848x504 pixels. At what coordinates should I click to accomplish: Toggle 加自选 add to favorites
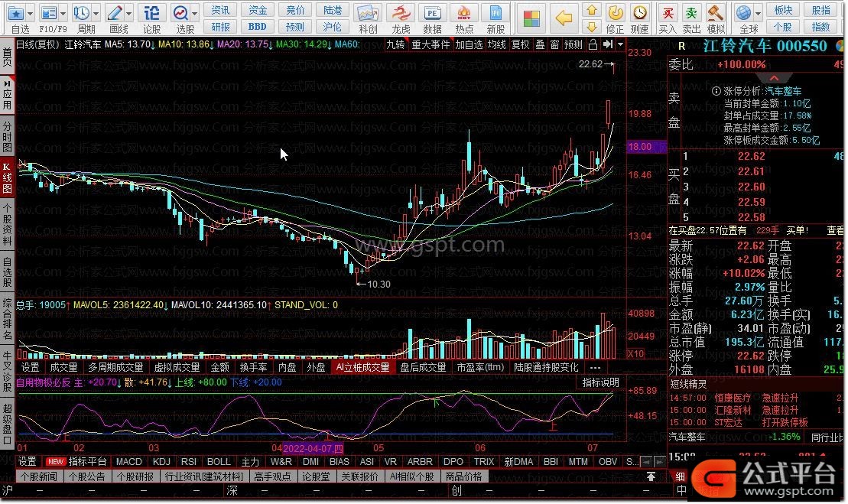click(x=468, y=44)
